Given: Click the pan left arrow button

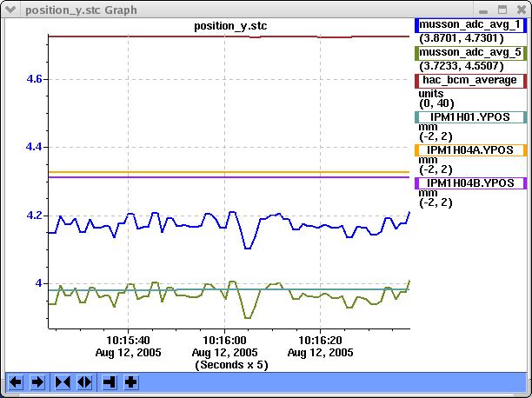Looking at the screenshot, I should [x=15, y=382].
